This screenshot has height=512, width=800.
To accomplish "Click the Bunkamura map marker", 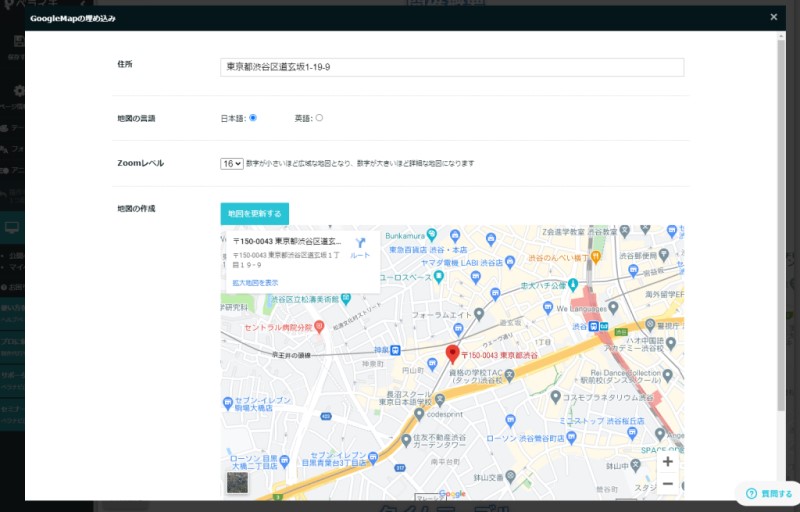I will pyautogui.click(x=432, y=235).
